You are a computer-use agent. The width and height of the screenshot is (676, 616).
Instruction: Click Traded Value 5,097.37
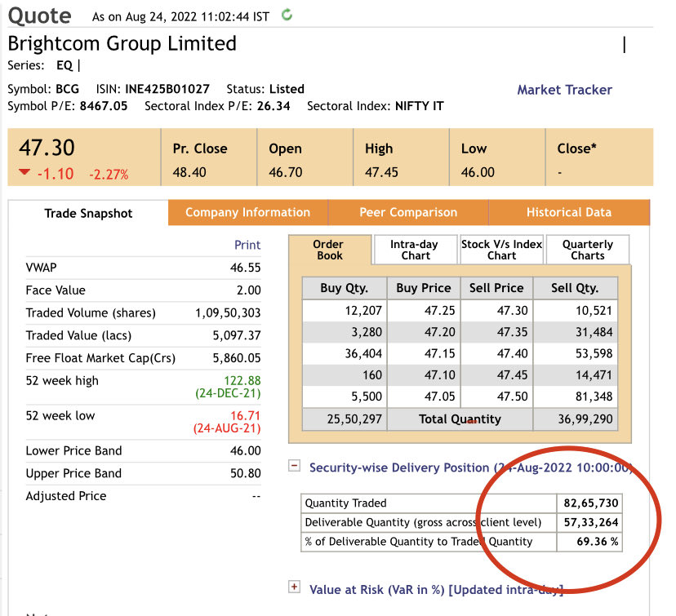coord(236,335)
